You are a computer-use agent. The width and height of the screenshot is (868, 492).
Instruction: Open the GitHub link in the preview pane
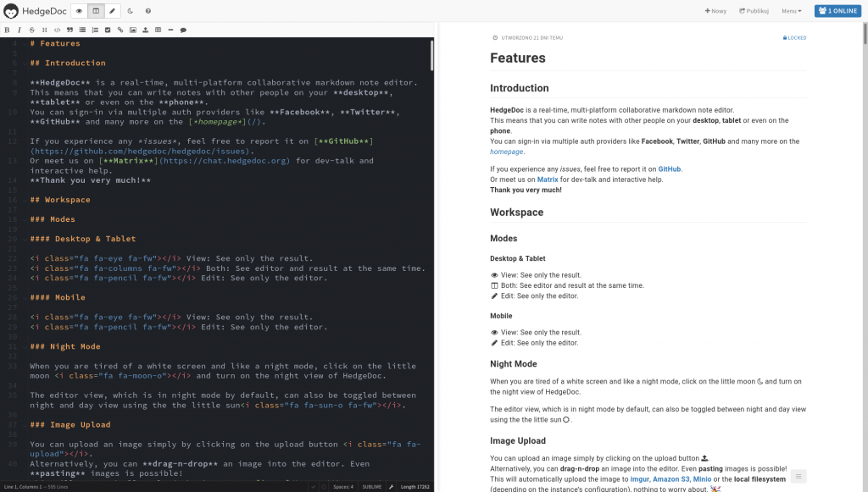669,169
